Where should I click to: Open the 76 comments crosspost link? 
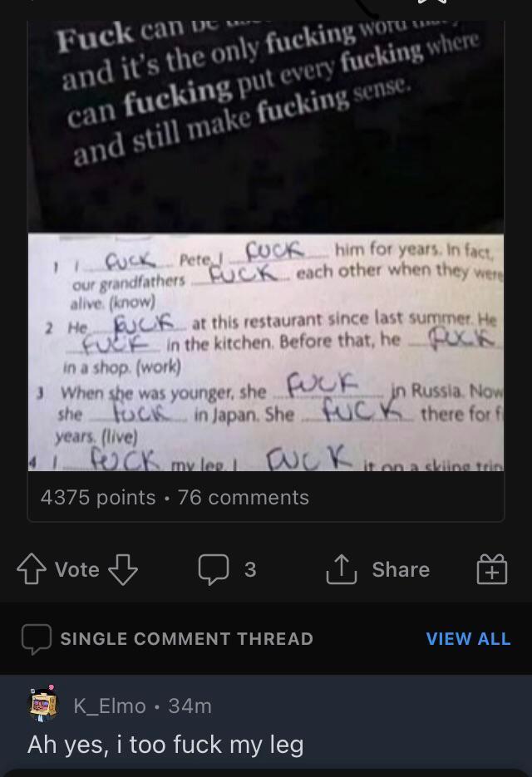coord(244,498)
